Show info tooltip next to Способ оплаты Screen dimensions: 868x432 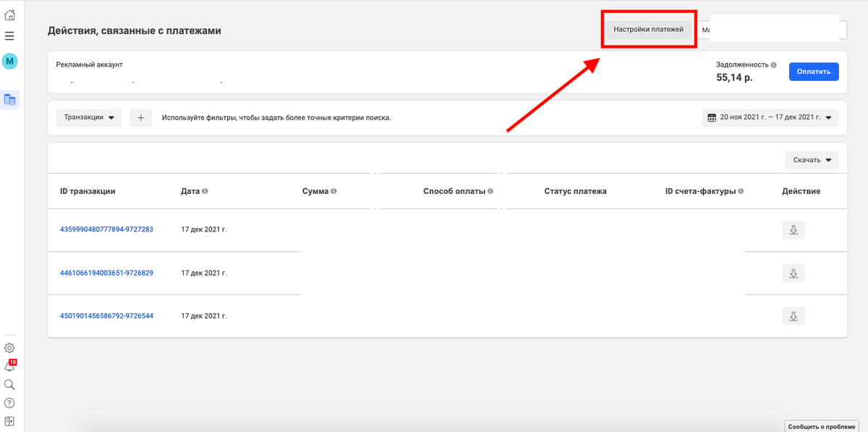pos(490,192)
